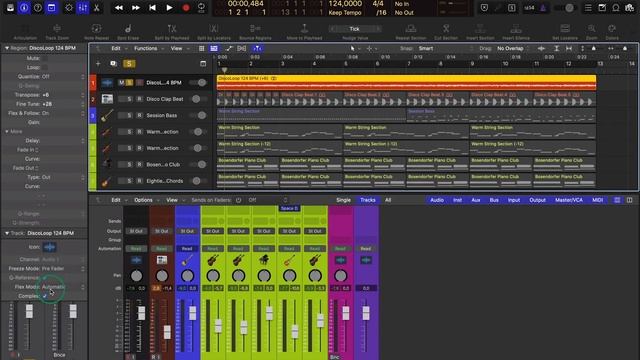This screenshot has height=360, width=640.
Task: Click the Rewind transport button
Action: tap(119, 8)
